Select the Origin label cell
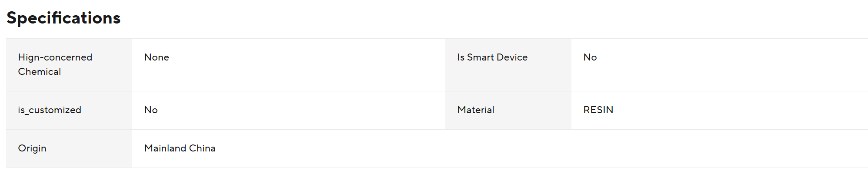 (x=69, y=148)
